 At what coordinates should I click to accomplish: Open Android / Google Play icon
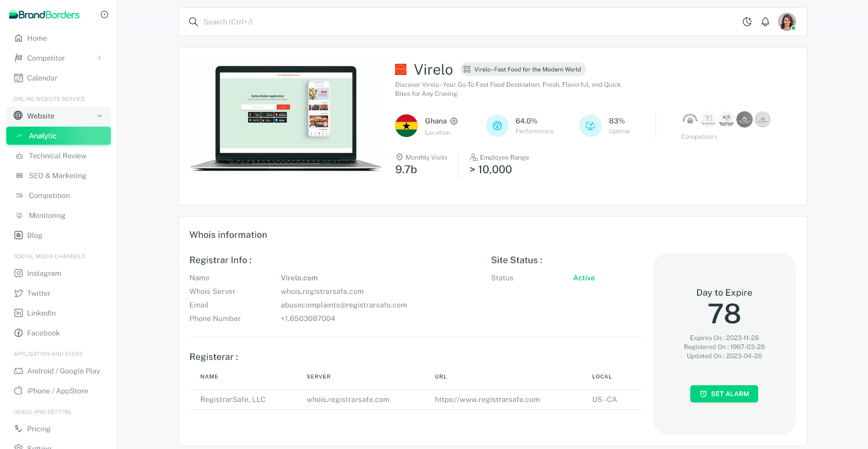[19, 371]
